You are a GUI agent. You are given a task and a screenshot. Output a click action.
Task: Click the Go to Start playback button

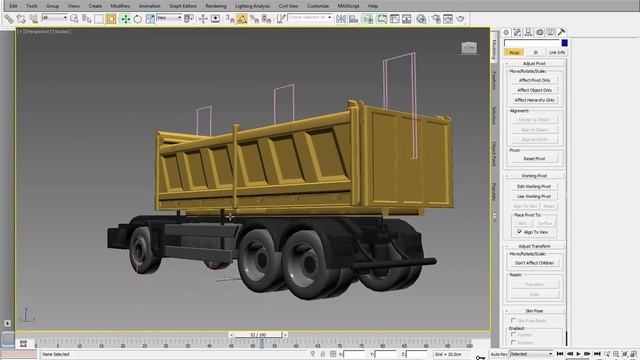pyautogui.click(x=560, y=354)
